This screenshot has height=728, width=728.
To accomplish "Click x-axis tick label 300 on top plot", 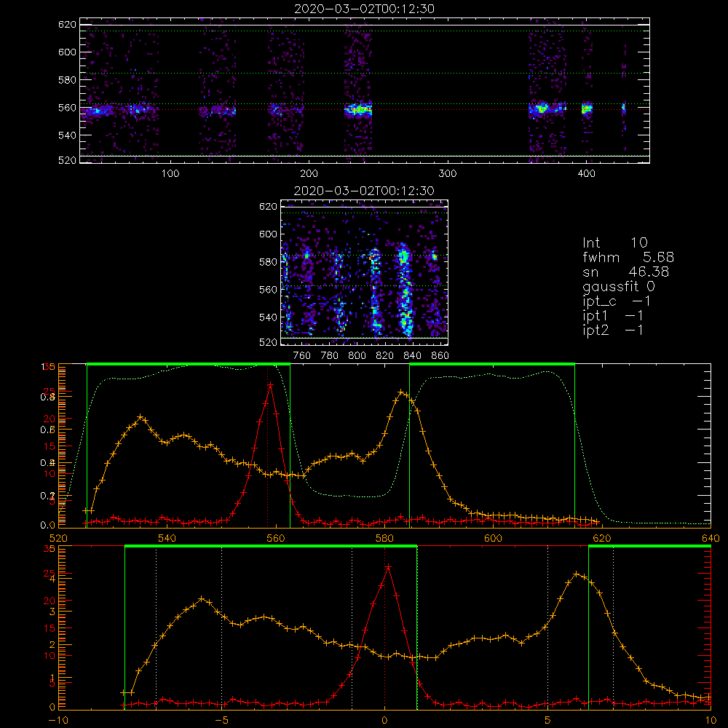I will 448,174.
